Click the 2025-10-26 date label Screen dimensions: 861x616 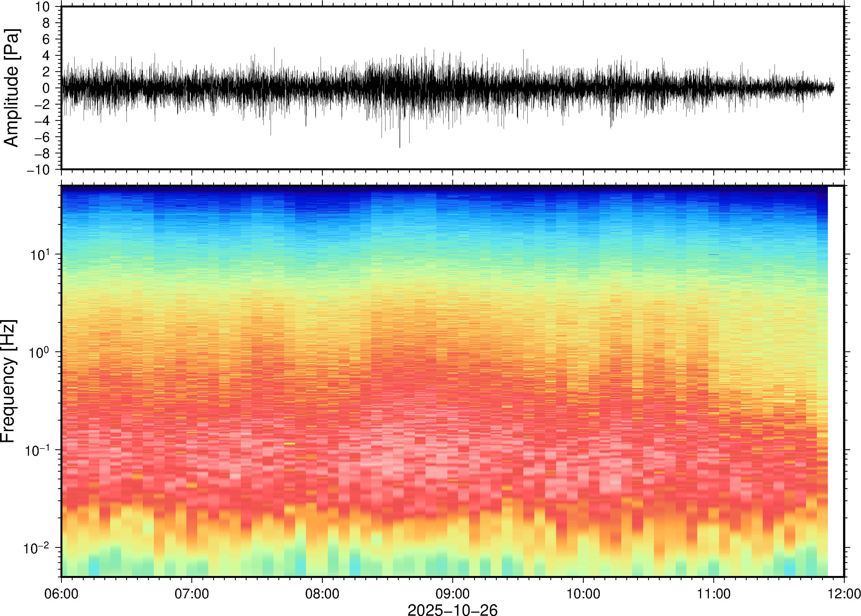[452, 610]
